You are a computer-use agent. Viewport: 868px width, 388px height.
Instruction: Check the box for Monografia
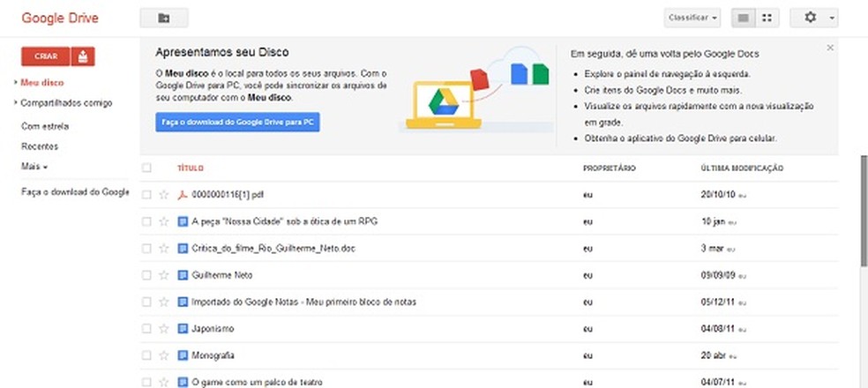coord(146,355)
